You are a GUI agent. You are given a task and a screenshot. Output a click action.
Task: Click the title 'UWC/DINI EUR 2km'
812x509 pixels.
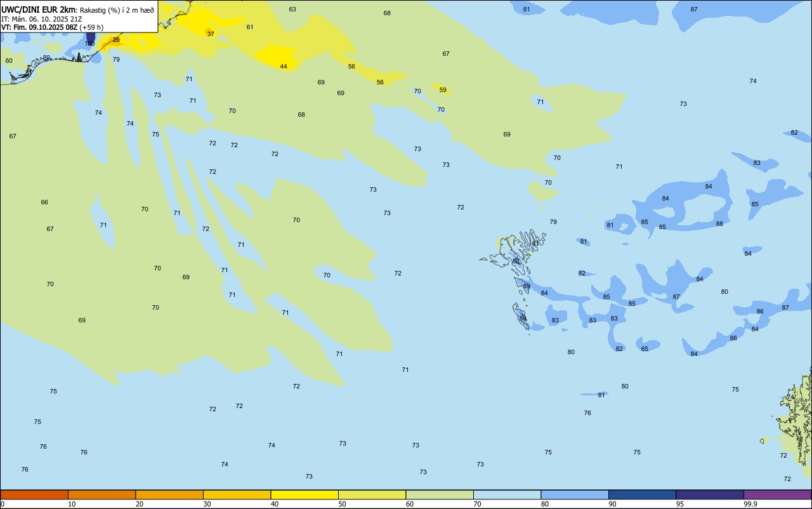click(38, 10)
